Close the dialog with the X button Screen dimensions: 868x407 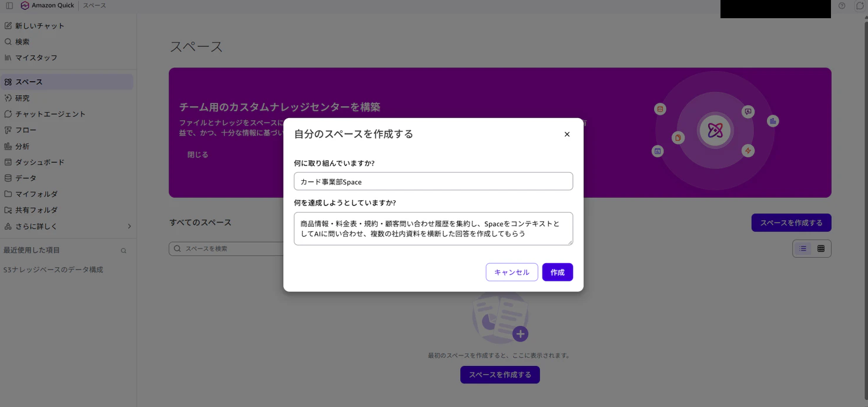[567, 134]
